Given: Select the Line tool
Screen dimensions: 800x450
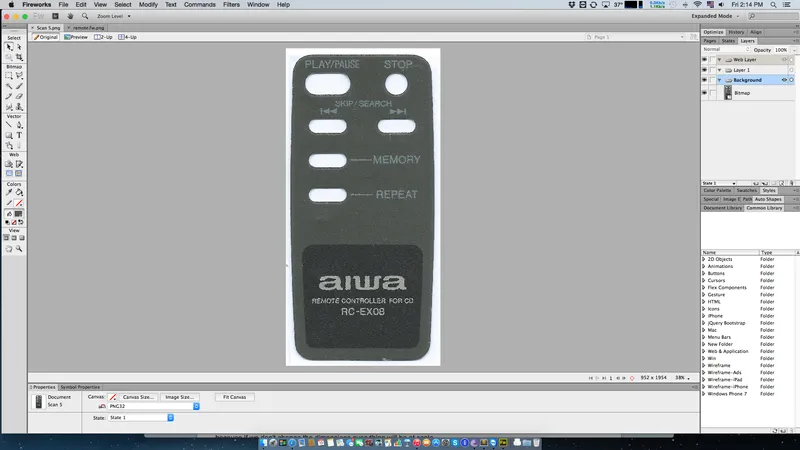Looking at the screenshot, I should click(9, 125).
